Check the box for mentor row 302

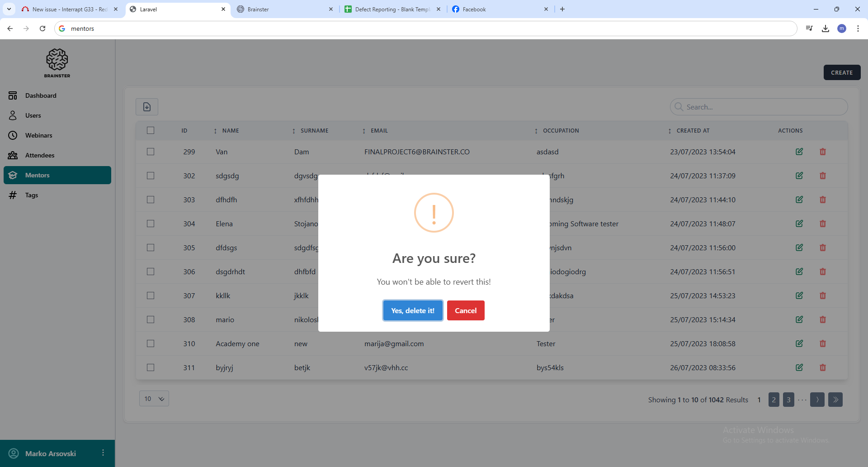click(x=151, y=176)
